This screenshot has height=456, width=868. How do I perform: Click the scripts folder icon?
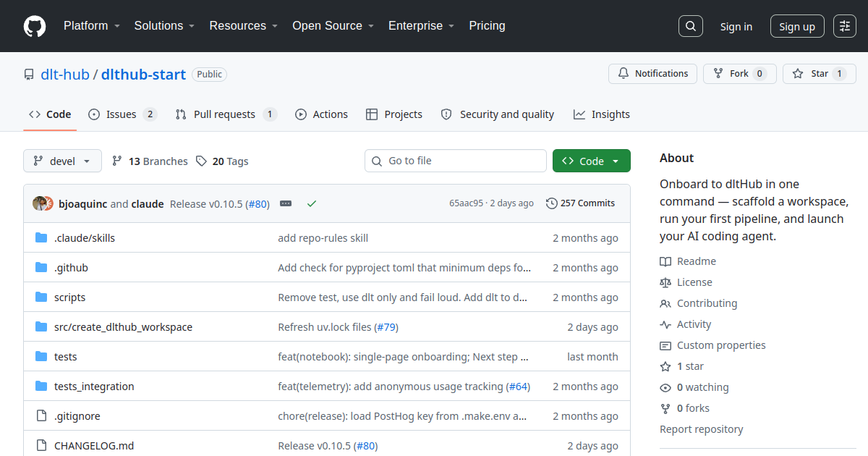tap(41, 297)
